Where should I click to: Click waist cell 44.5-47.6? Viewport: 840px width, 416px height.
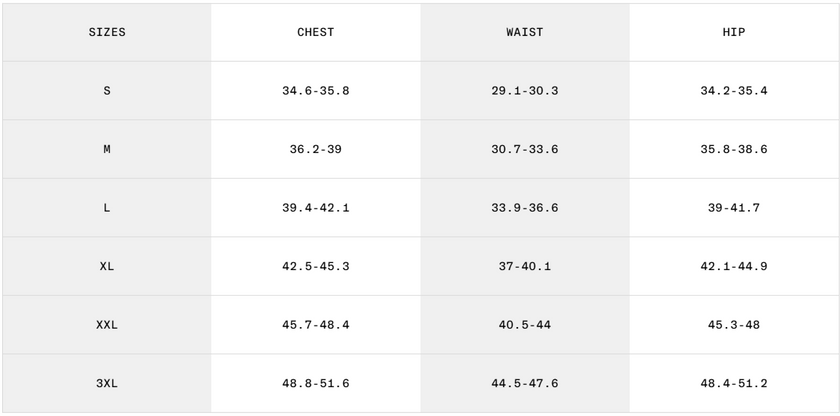click(525, 383)
